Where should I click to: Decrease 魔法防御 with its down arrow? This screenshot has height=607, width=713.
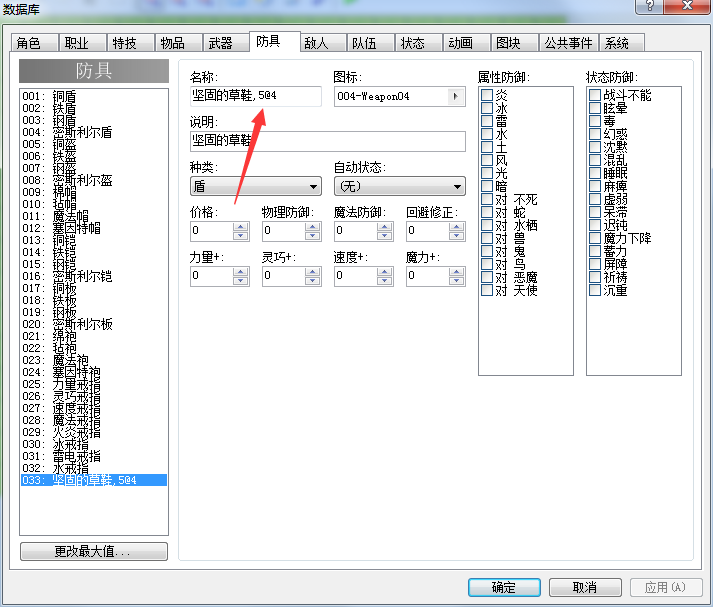pyautogui.click(x=385, y=236)
